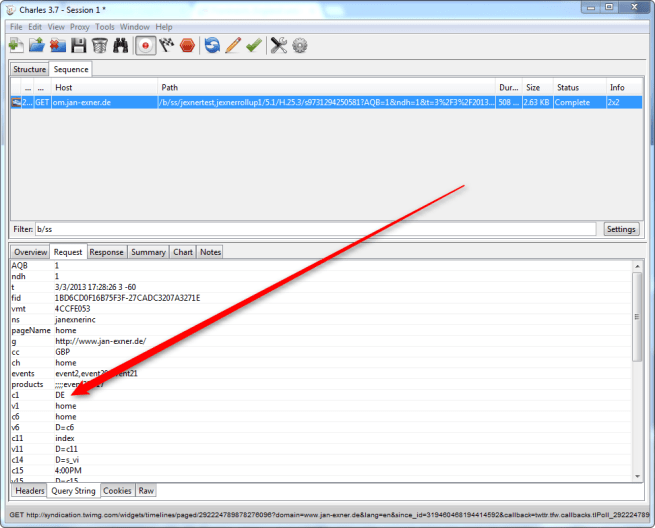Image resolution: width=655 pixels, height=528 pixels.
Task: Open the Tools menu
Action: coord(105,27)
